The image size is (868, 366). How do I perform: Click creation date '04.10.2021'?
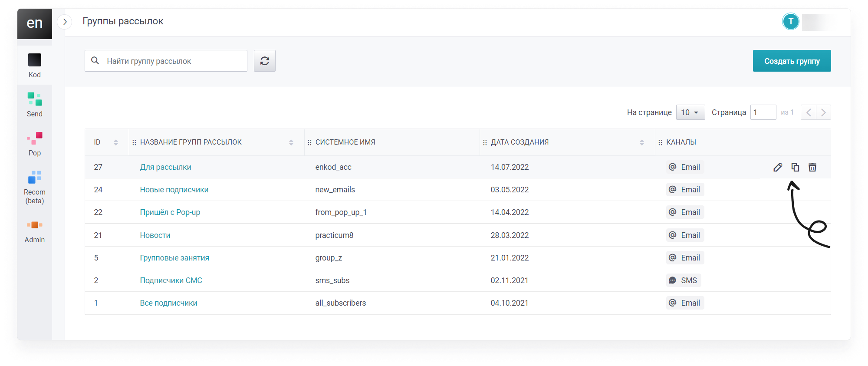(510, 303)
